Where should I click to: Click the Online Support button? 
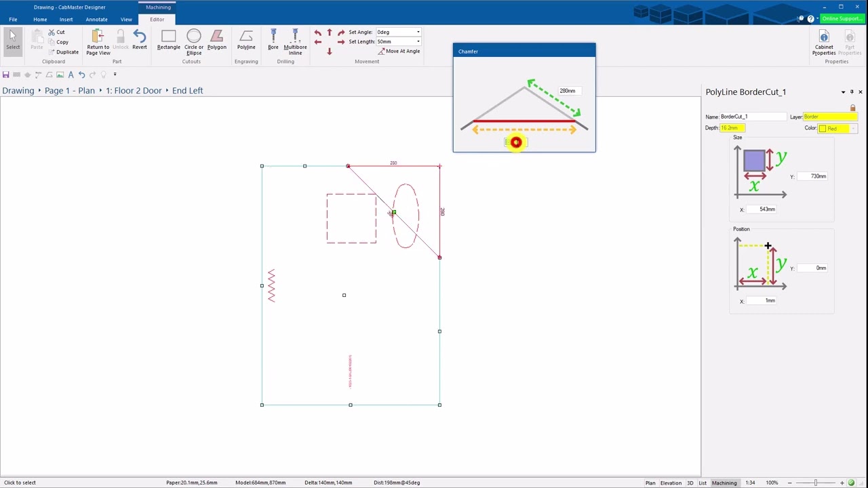click(x=842, y=19)
